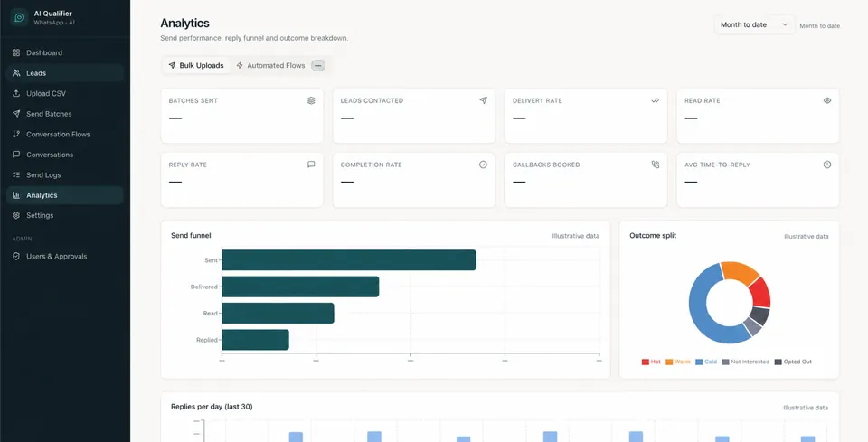Open Conversations in the sidebar
The image size is (868, 442).
(65, 155)
